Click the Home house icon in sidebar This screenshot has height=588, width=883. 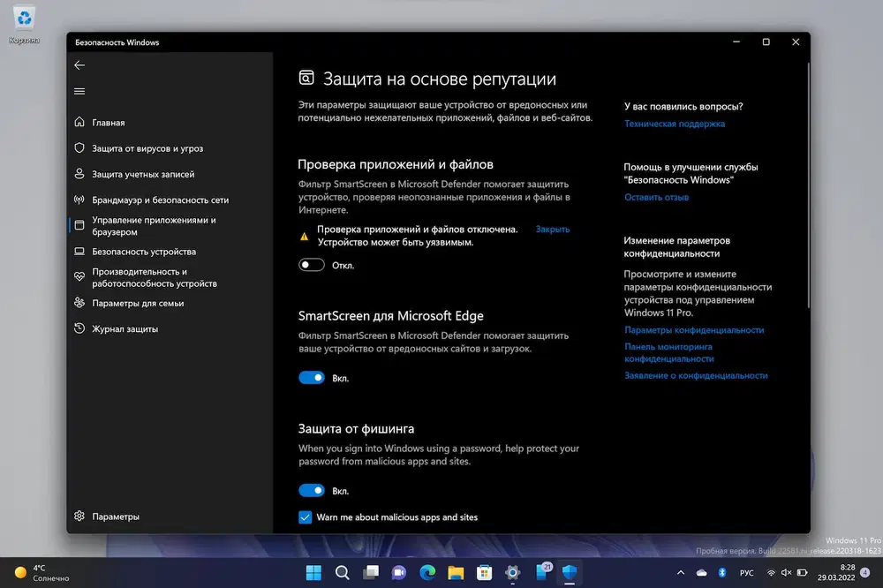(x=79, y=122)
